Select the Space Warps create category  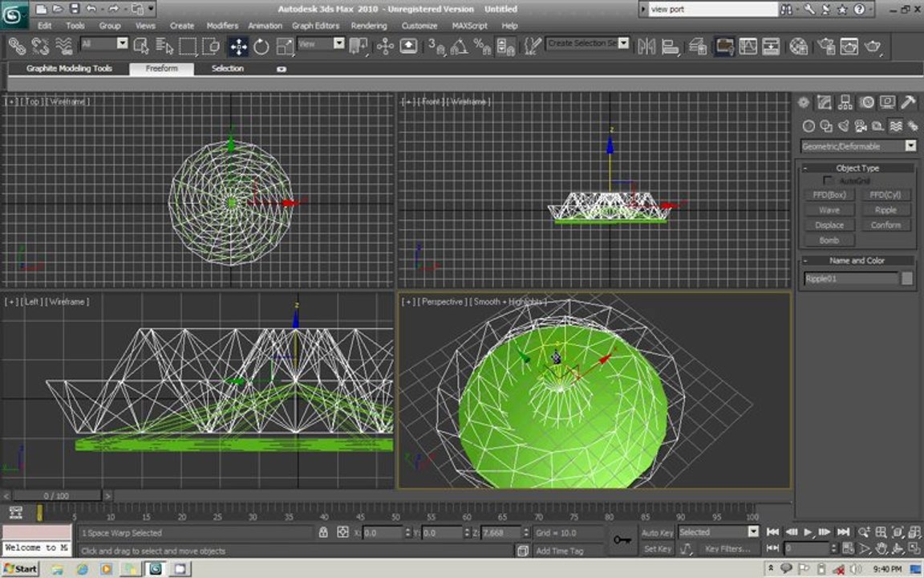pyautogui.click(x=896, y=125)
